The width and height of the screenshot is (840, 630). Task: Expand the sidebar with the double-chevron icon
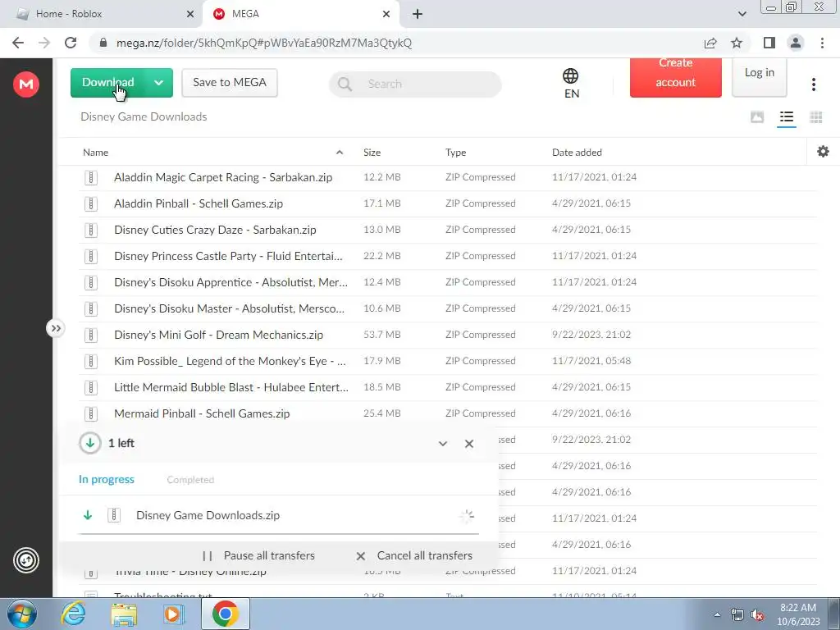tap(55, 328)
